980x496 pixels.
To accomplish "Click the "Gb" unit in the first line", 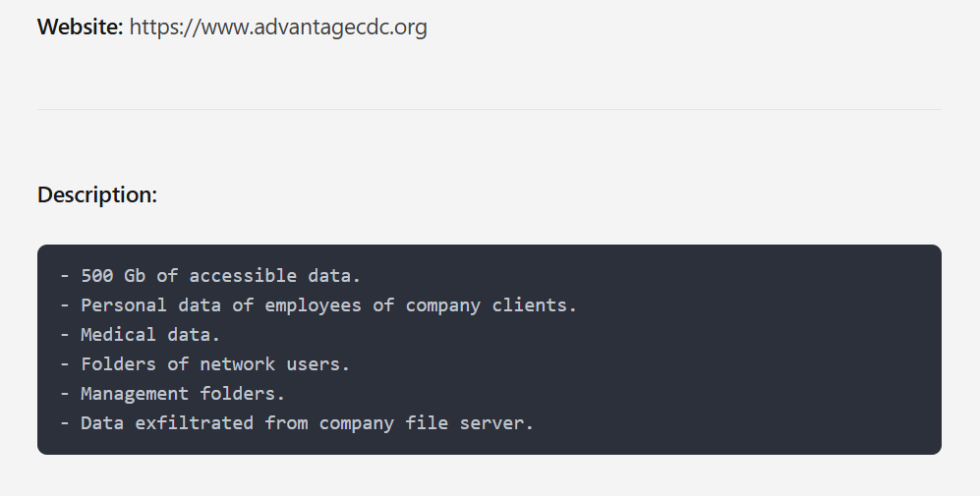I will (x=135, y=276).
